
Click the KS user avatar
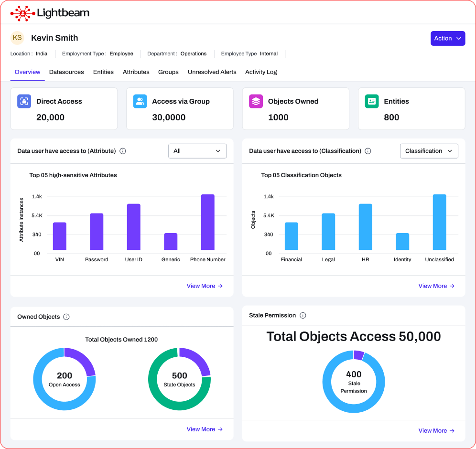click(17, 38)
